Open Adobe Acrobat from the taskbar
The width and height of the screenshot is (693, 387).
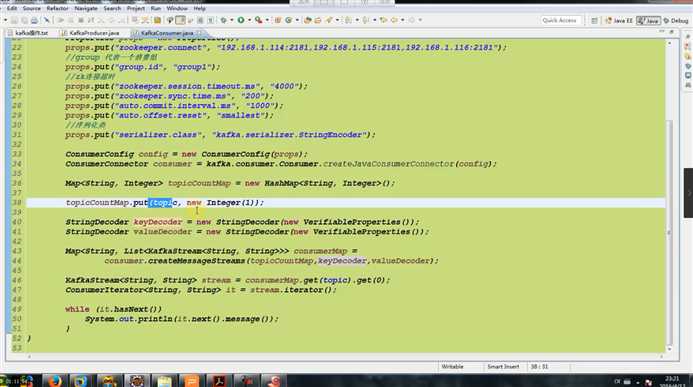[x=219, y=380]
